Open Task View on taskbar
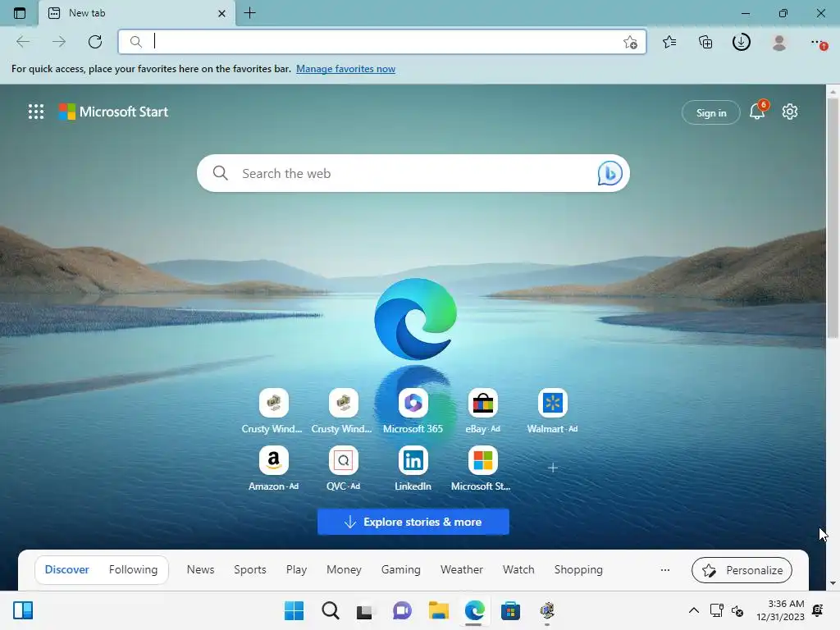This screenshot has height=630, width=840. coord(365,610)
